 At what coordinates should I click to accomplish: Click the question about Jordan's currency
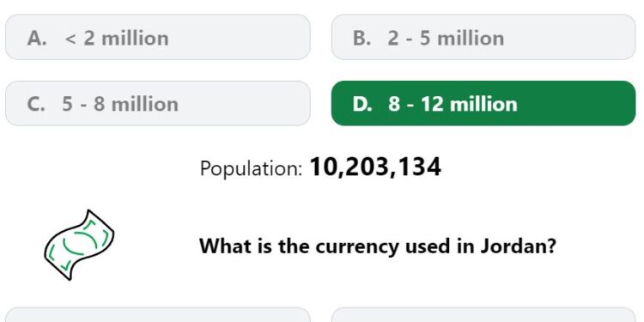click(378, 246)
